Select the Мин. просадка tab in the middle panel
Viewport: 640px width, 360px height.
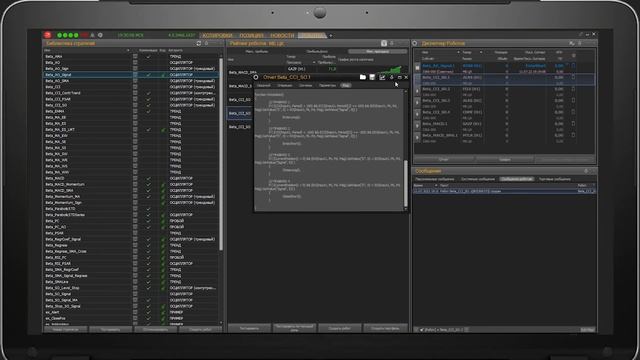(378, 51)
